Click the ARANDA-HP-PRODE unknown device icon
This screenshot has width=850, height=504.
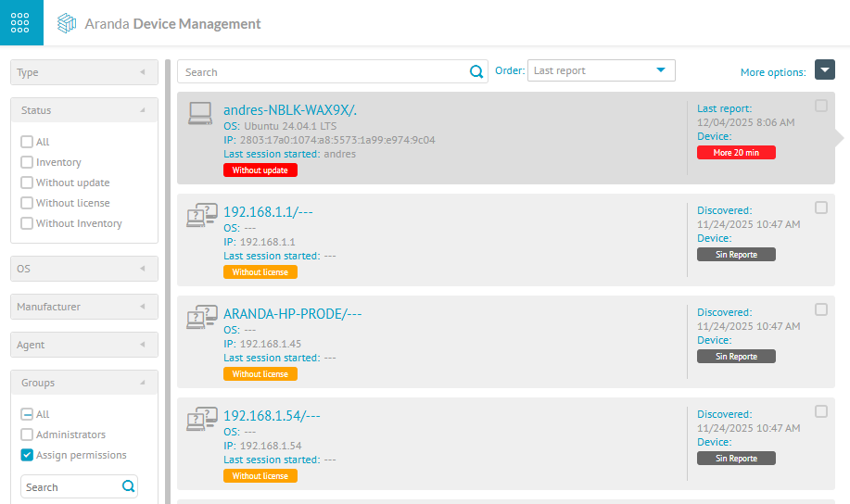(x=201, y=318)
